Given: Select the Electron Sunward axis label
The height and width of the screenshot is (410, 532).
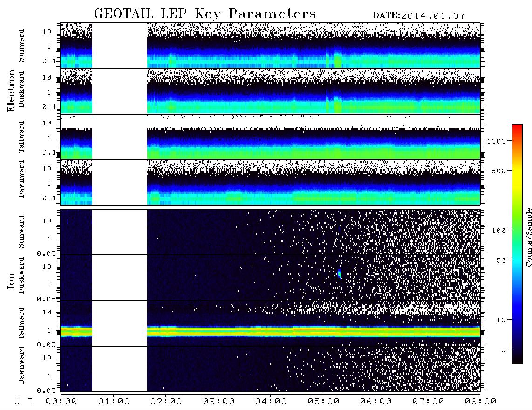Looking at the screenshot, I should pos(21,46).
